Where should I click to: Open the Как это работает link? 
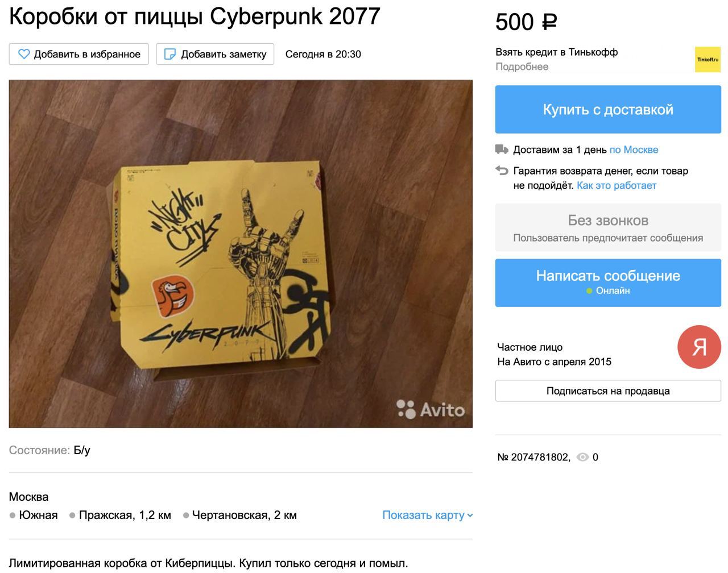click(617, 185)
